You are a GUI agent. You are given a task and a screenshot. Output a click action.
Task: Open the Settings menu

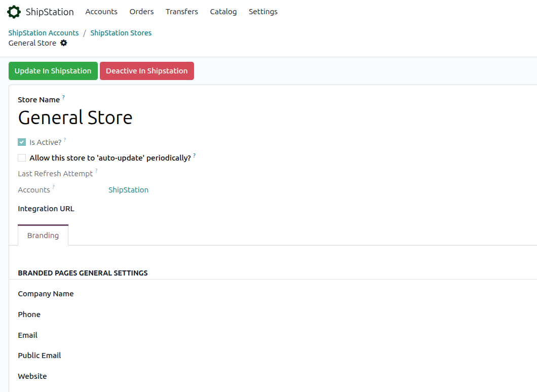pyautogui.click(x=263, y=12)
